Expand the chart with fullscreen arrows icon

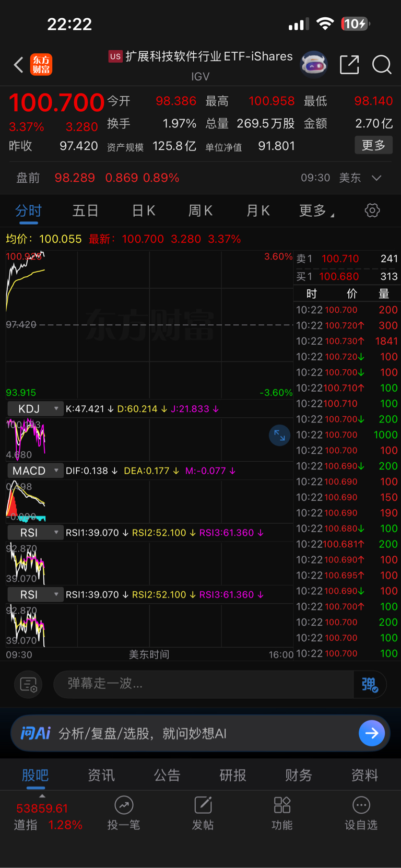(279, 435)
